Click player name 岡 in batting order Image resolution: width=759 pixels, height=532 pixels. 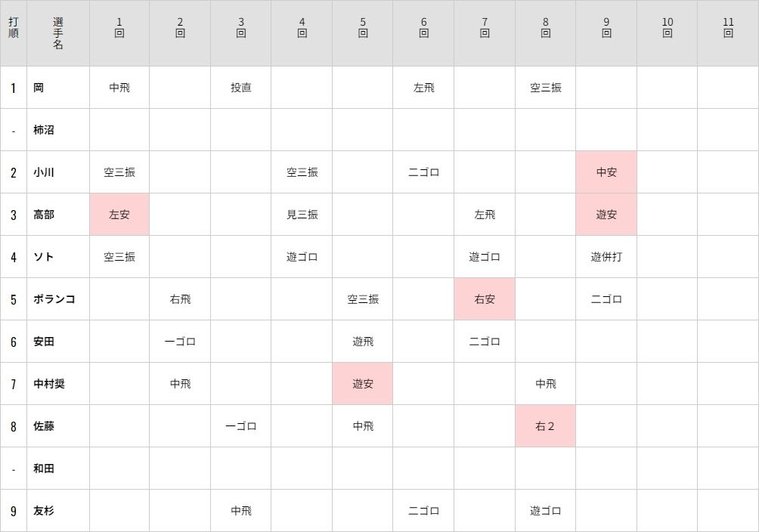point(39,88)
